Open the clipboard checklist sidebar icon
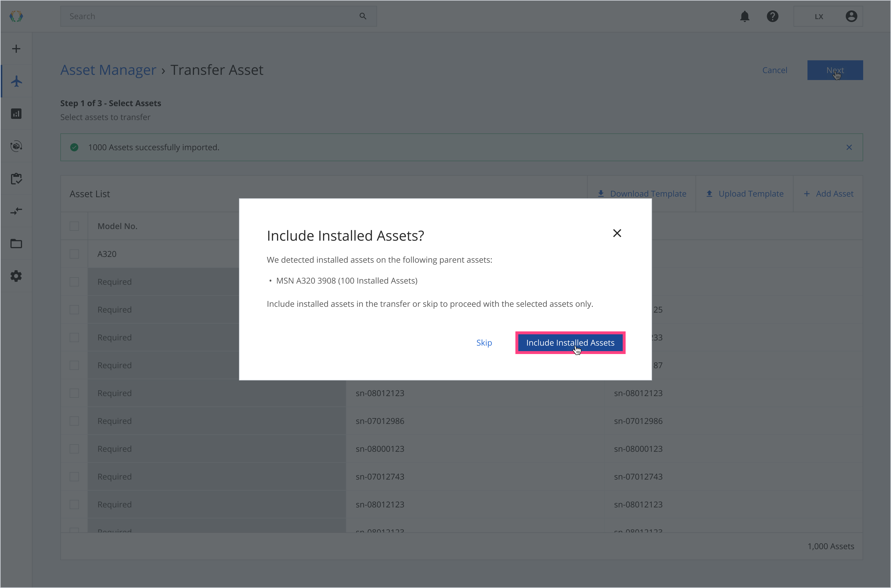This screenshot has height=588, width=891. 16,179
